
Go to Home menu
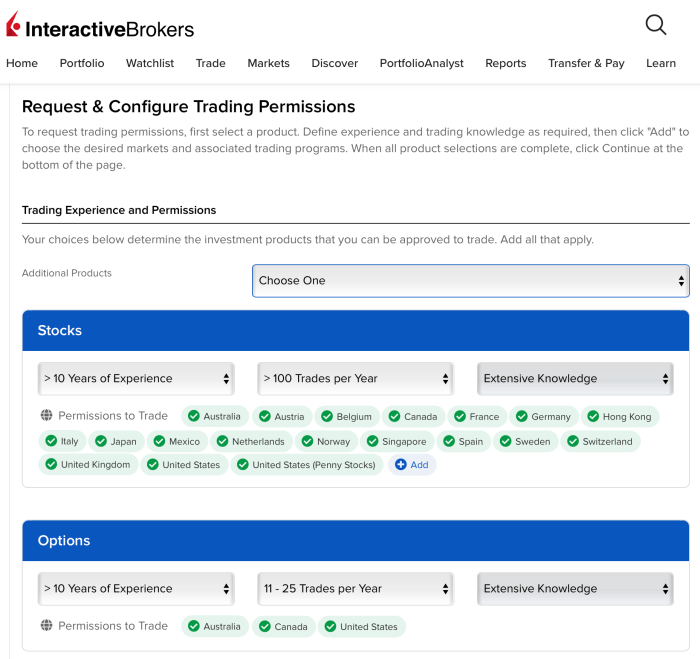pyautogui.click(x=22, y=63)
